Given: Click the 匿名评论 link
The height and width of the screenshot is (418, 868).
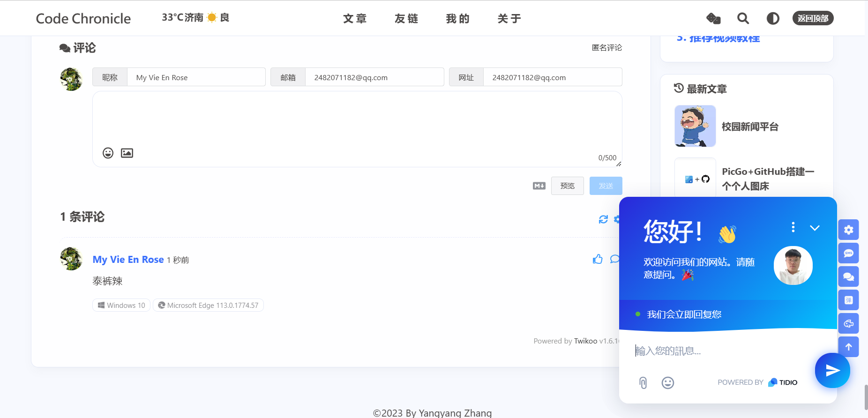Looking at the screenshot, I should 607,47.
